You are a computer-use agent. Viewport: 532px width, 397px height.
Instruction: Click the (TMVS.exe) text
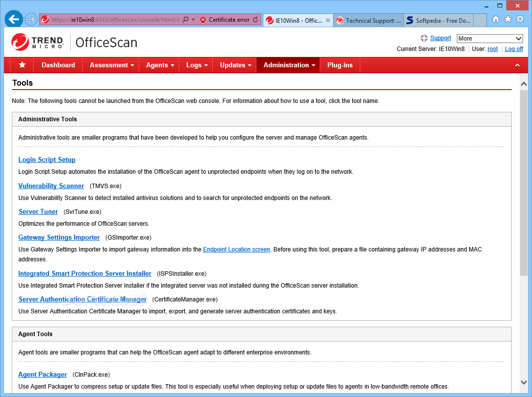105,186
